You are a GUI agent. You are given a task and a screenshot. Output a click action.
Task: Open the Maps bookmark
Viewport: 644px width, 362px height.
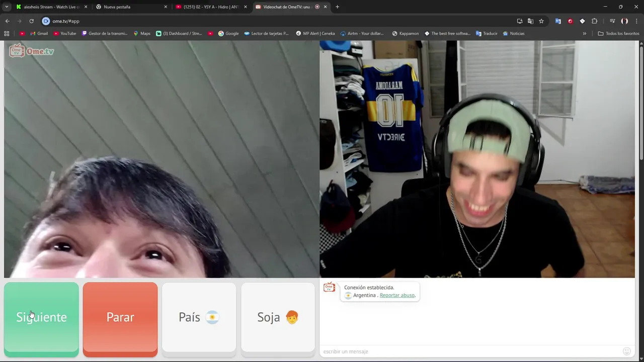(142, 34)
